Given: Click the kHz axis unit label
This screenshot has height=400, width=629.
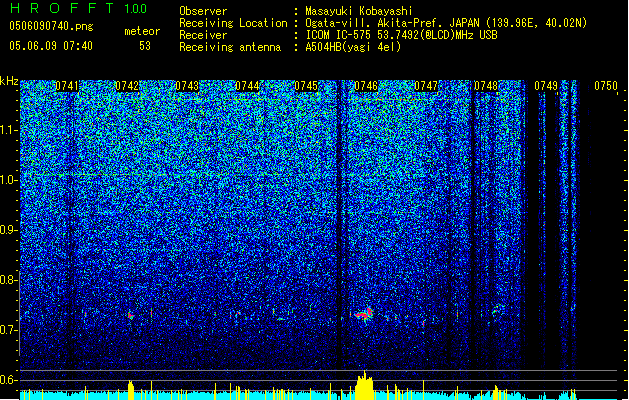Looking at the screenshot, I should tap(9, 81).
